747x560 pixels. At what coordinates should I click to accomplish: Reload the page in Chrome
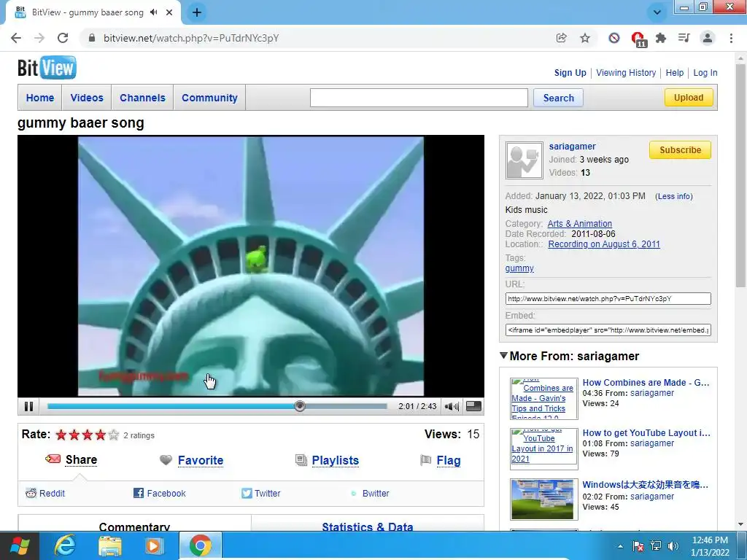(63, 38)
